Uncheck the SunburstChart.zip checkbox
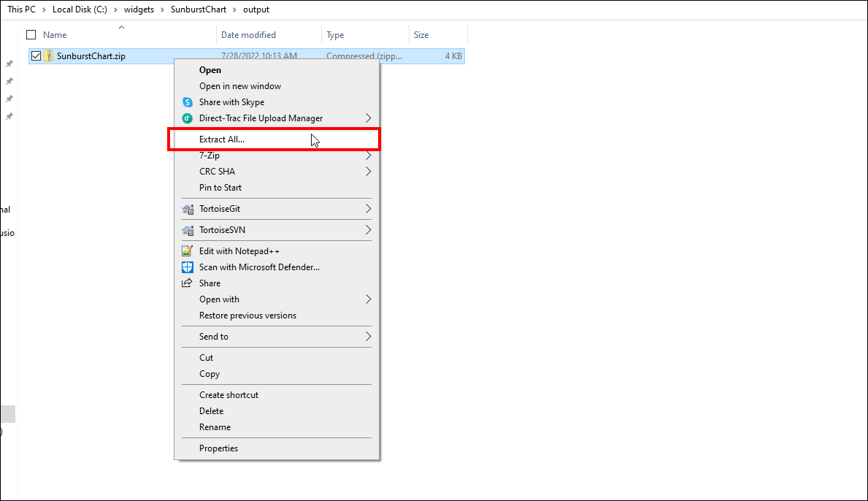The width and height of the screenshot is (868, 501). [x=36, y=56]
